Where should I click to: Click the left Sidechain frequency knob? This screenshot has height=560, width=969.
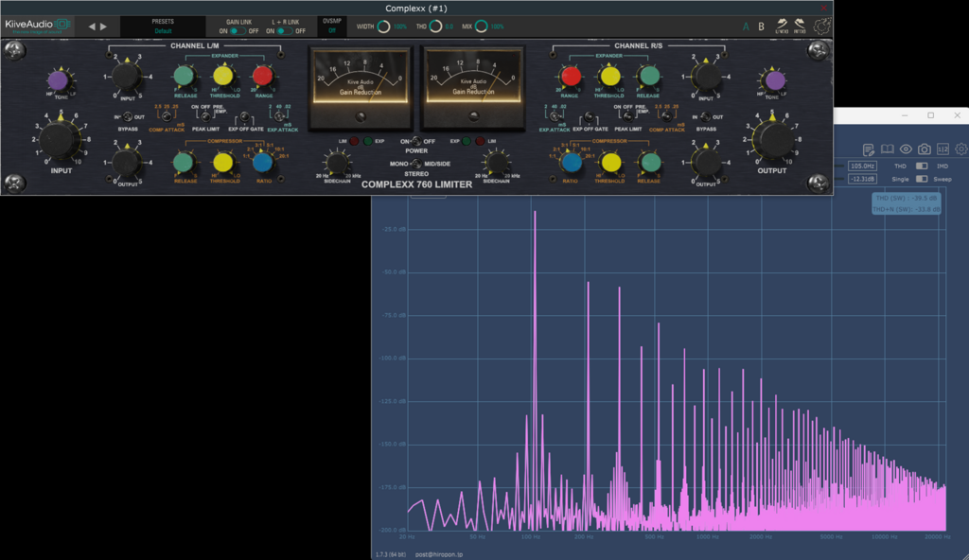pyautogui.click(x=337, y=163)
